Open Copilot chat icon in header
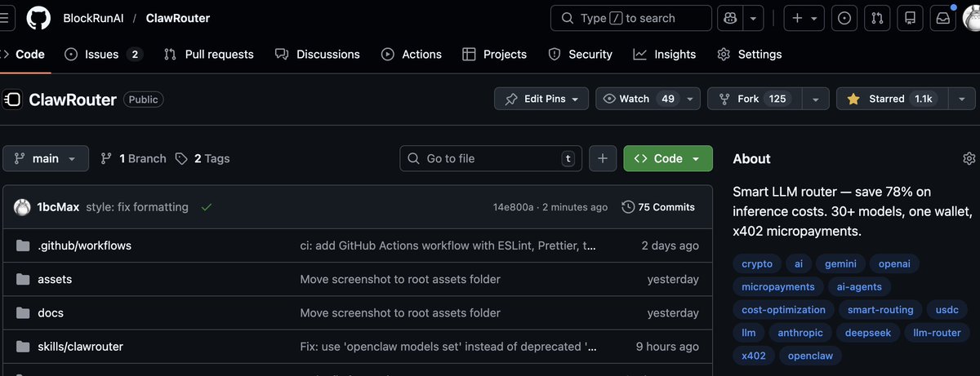980x376 pixels. coord(731,18)
